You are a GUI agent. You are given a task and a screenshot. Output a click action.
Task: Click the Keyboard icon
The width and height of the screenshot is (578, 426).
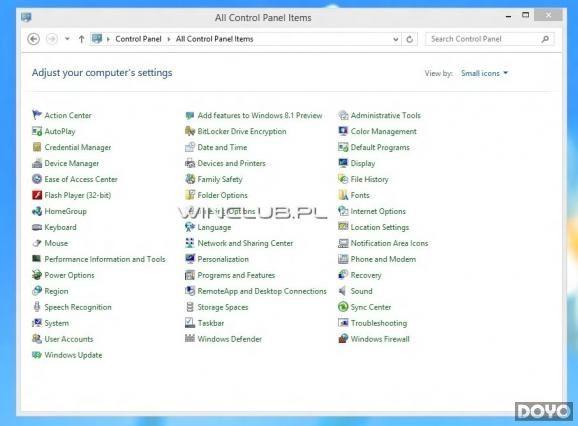(37, 227)
